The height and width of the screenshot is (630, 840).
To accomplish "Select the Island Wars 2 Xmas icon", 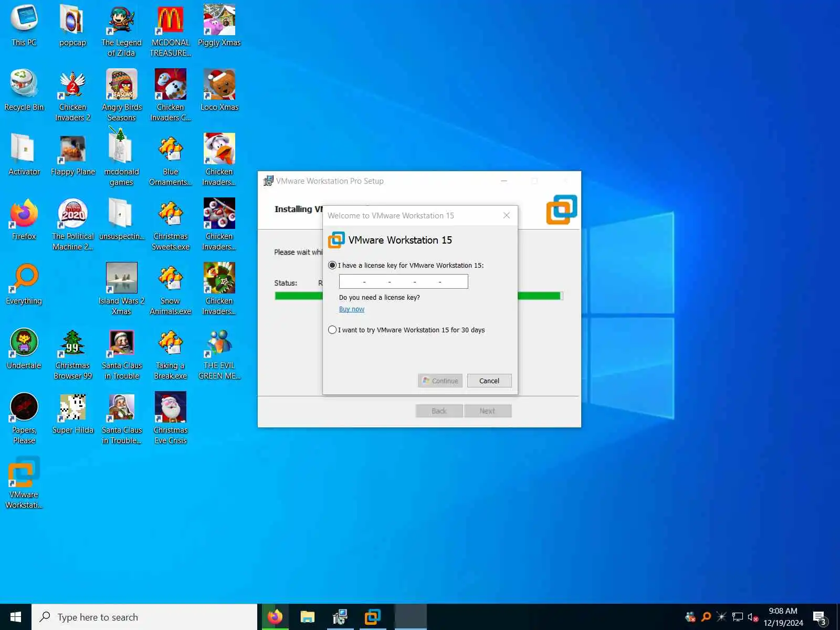I will (x=121, y=290).
